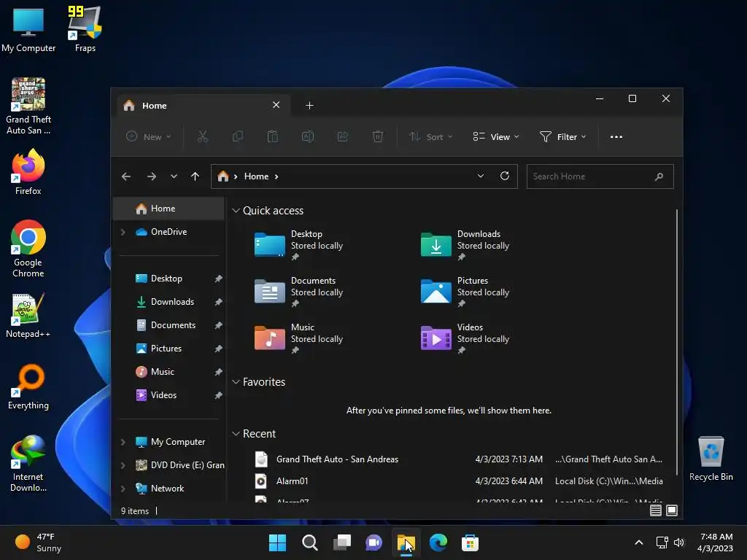Unpin Music in the sidebar
The image size is (747, 560).
218,372
